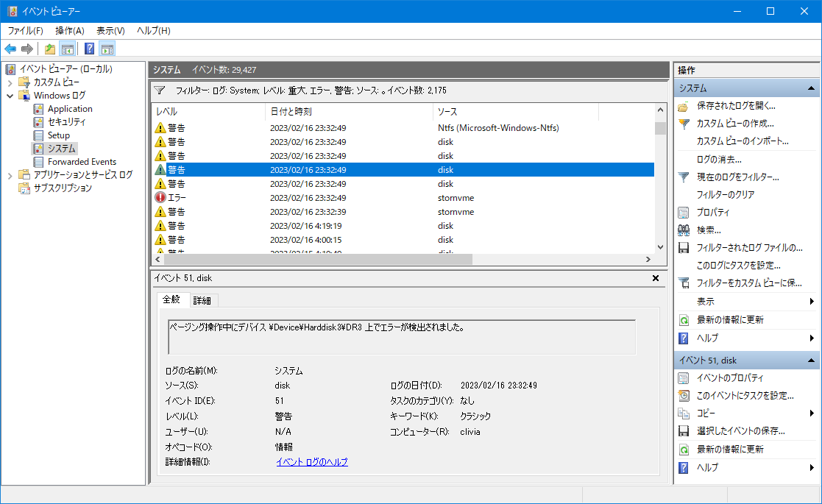
Task: Click the event list horizontal scrollbar right arrow
Action: coord(648,259)
